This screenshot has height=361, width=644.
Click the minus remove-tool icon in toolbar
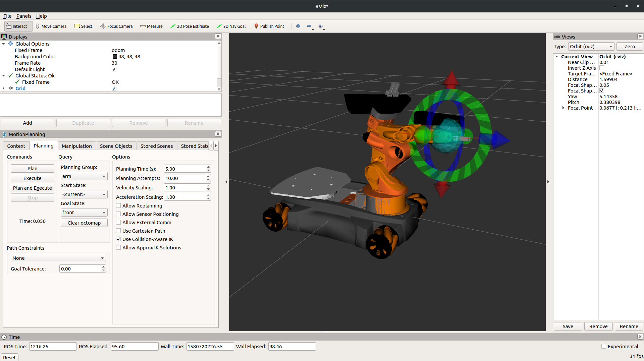309,26
